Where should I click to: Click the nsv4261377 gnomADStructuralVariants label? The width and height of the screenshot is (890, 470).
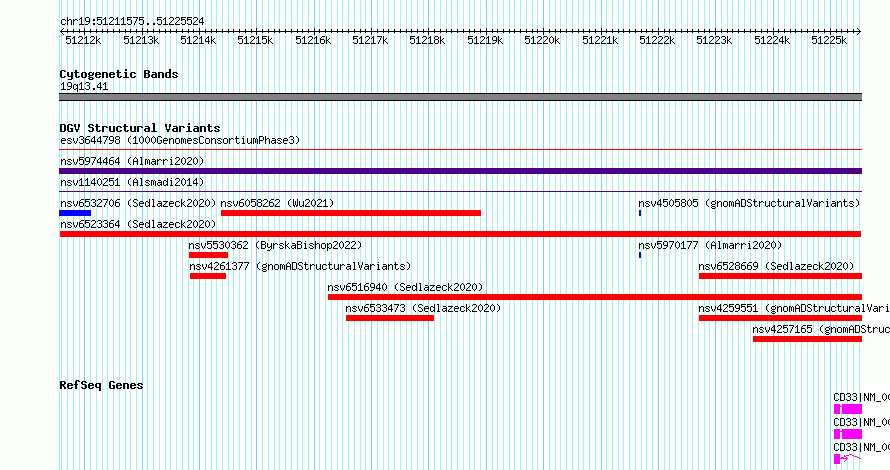tap(300, 266)
